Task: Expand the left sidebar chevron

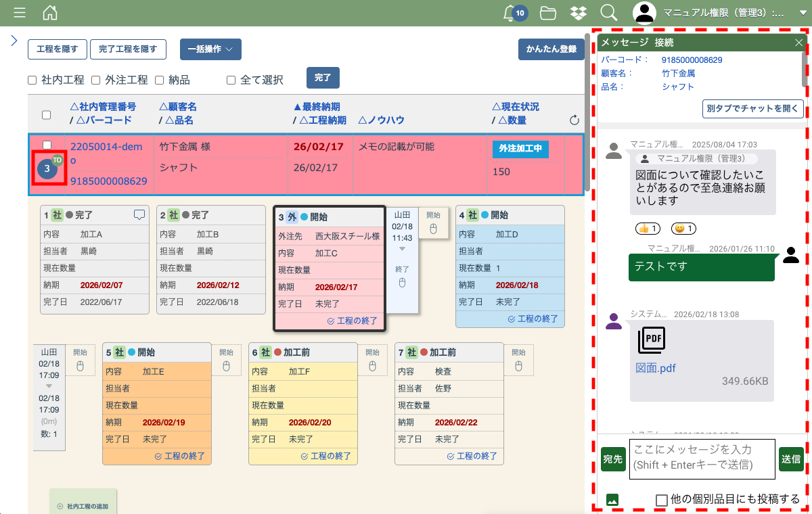Action: pyautogui.click(x=13, y=41)
